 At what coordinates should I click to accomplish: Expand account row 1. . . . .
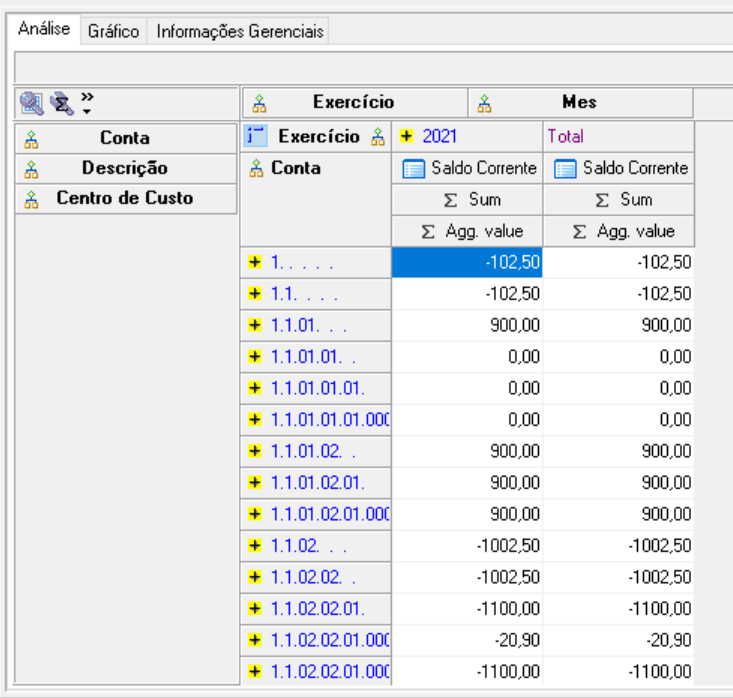[x=255, y=262]
